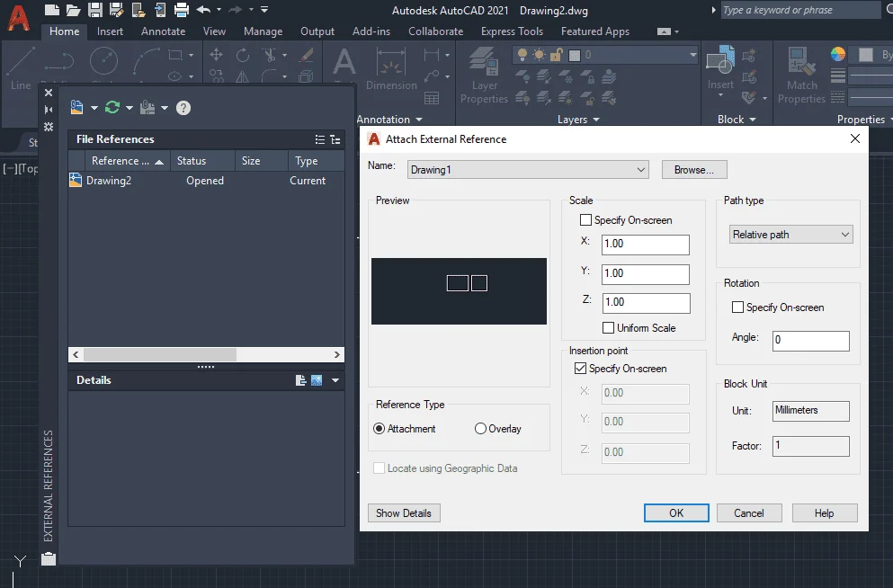Open the object color wheel in Properties panel
Screen dimensions: 893x588
point(838,54)
